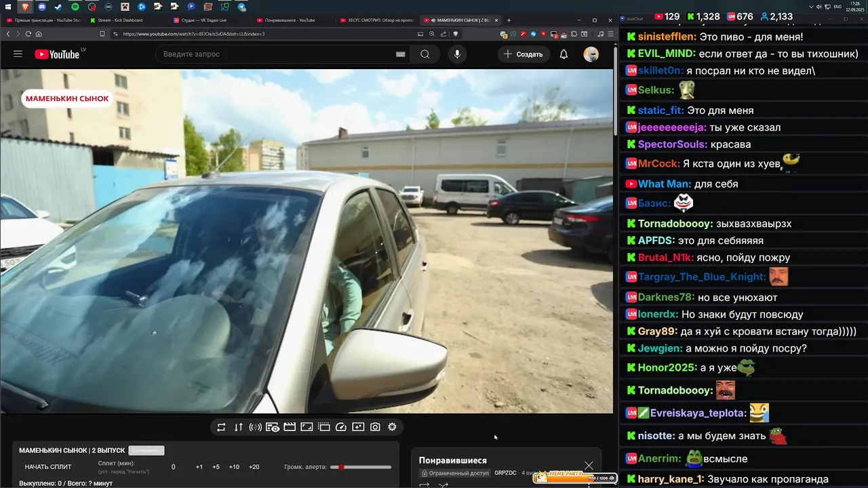This screenshot has height=488, width=868.
Task: Click the МАМЕНЬКИН СЫНОК video player
Action: 307,241
